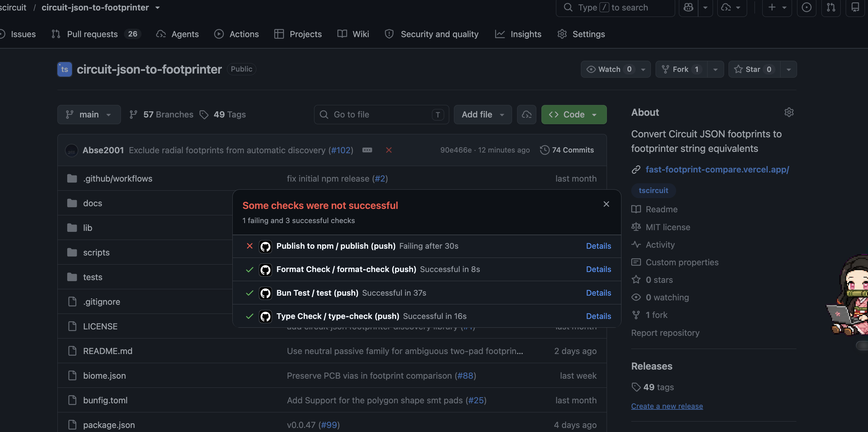Click the issues circle icon in the header

point(807,7)
